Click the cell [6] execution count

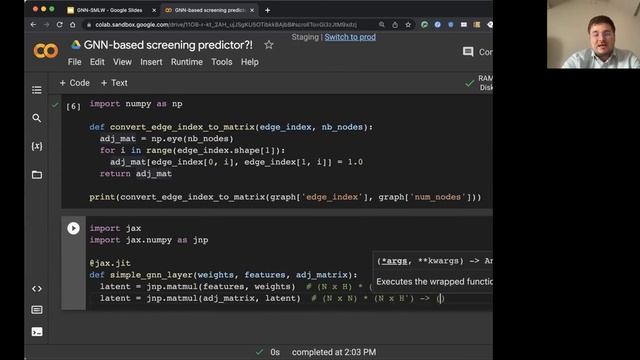73,107
